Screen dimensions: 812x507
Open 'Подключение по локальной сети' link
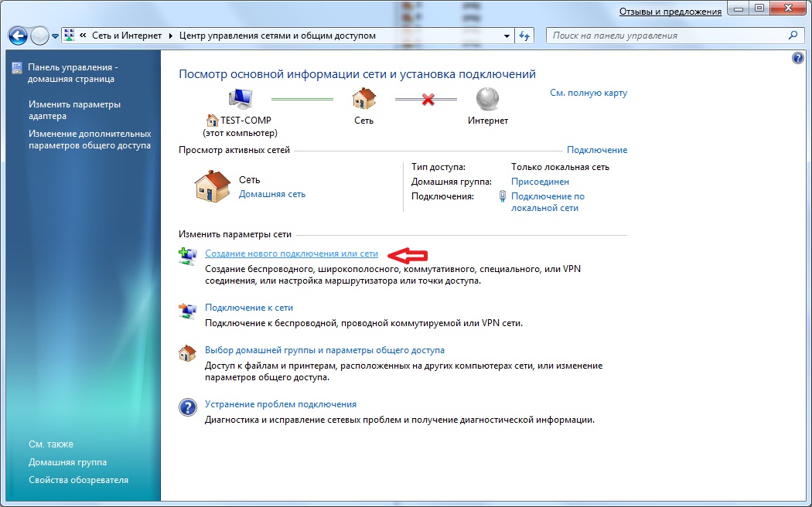click(548, 202)
